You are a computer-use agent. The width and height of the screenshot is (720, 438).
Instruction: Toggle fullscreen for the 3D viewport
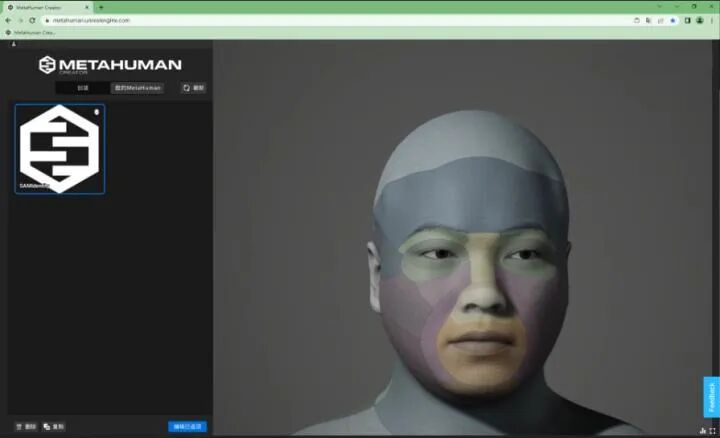[712, 431]
